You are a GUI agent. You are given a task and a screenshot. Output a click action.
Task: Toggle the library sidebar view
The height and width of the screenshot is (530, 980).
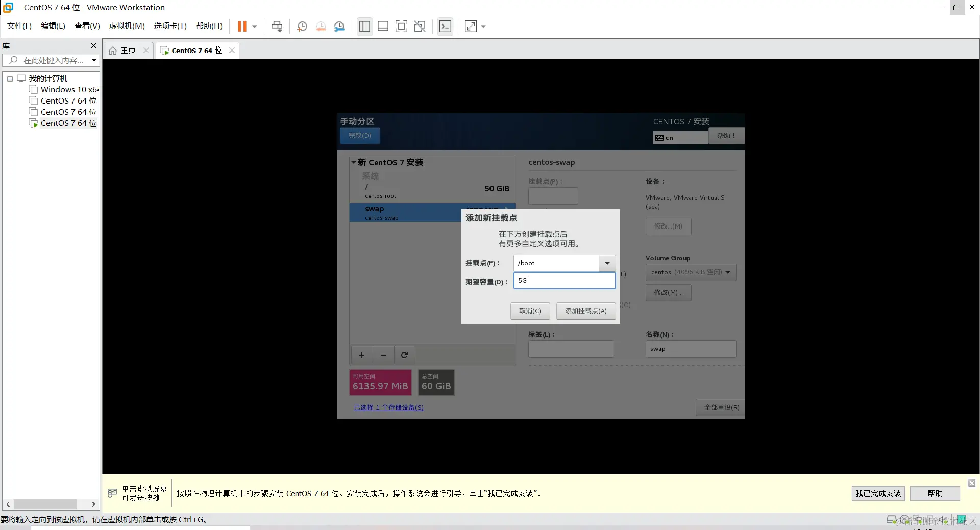click(364, 26)
